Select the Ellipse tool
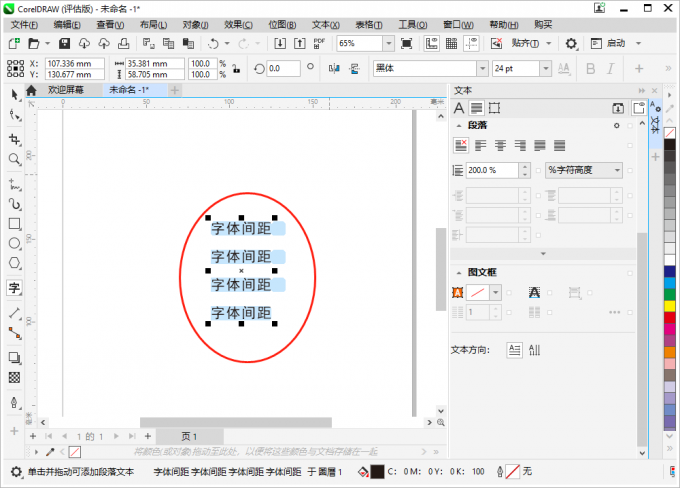The height and width of the screenshot is (488, 680). [x=14, y=243]
